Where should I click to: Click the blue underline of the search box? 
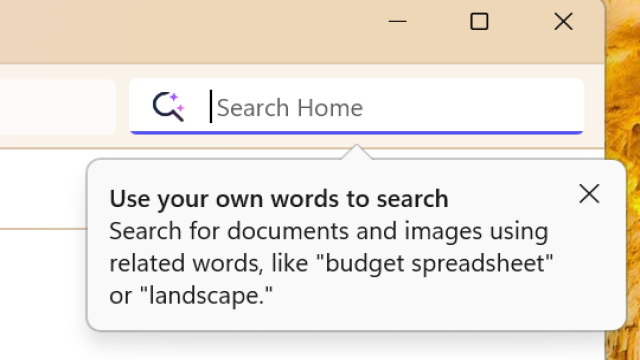tap(356, 133)
